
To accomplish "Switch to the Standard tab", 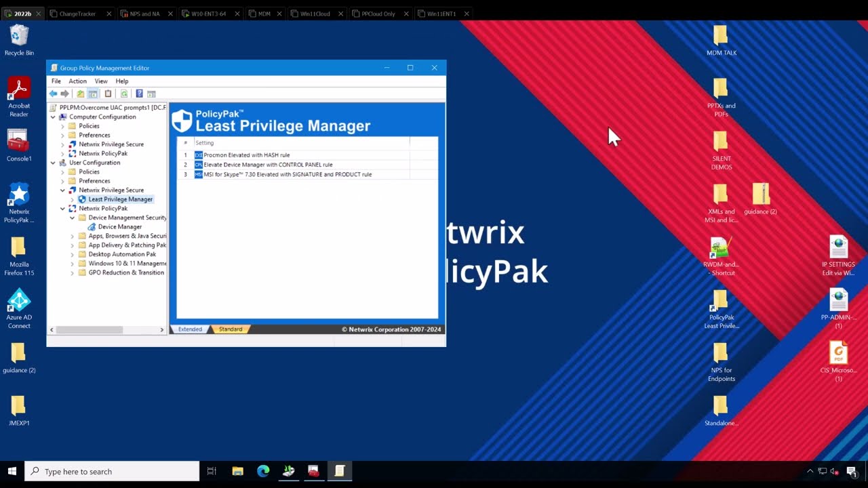I will [x=230, y=329].
